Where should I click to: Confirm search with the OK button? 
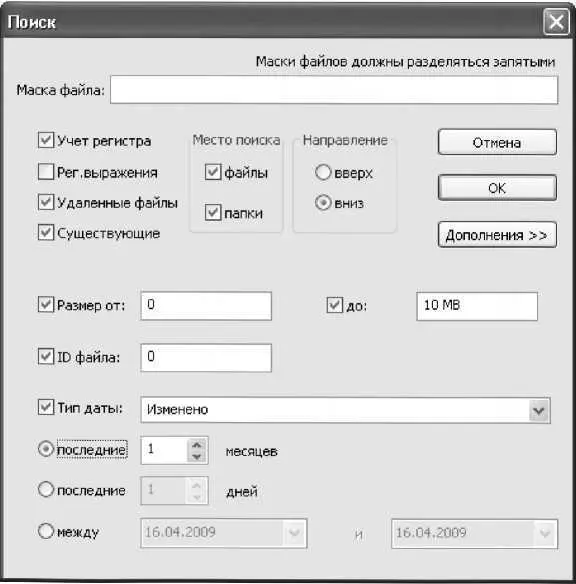[497, 188]
